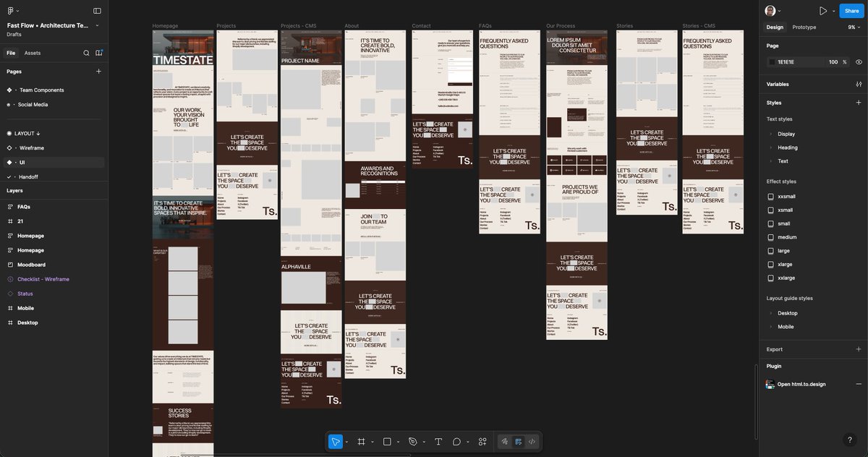Select the Frame tool

pos(362,441)
